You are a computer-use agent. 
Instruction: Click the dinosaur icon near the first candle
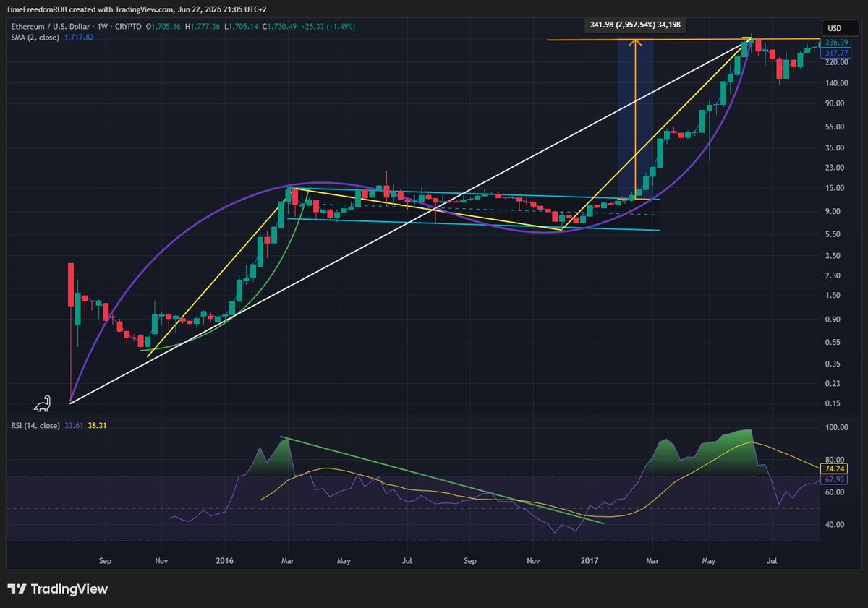pos(43,405)
